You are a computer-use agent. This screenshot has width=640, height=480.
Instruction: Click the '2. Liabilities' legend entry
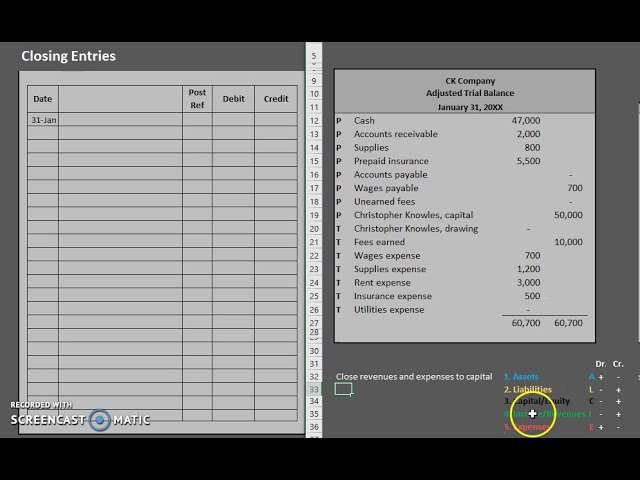[x=528, y=389]
